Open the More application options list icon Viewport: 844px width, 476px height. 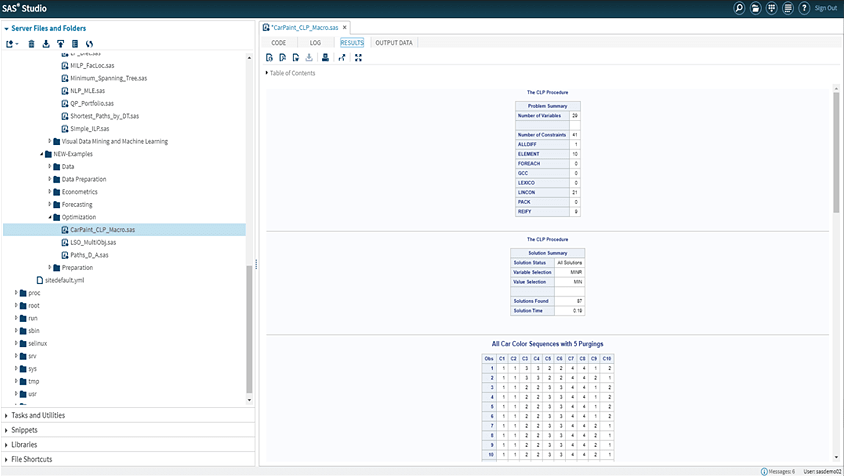[x=787, y=8]
